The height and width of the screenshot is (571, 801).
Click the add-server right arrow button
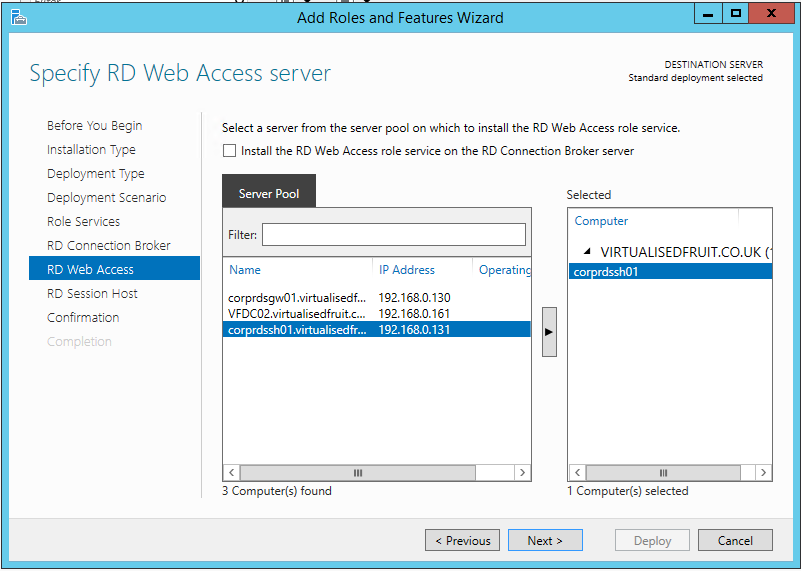(x=549, y=331)
